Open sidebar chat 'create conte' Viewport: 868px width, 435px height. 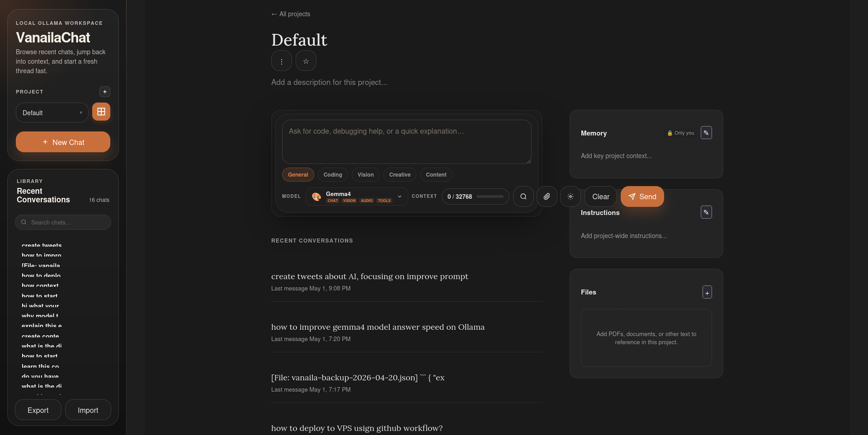[40, 336]
